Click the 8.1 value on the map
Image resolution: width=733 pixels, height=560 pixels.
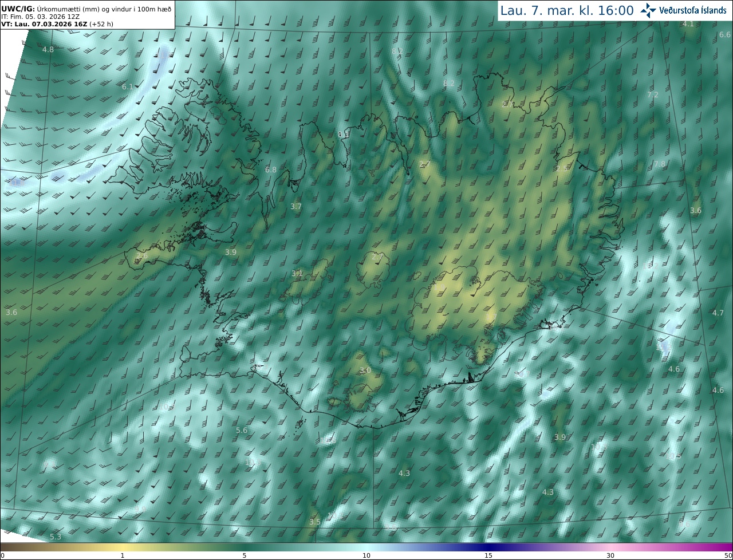pyautogui.click(x=344, y=134)
